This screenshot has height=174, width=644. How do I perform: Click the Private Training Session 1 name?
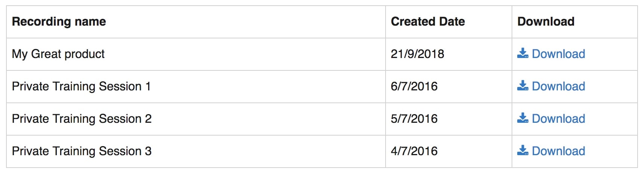tap(81, 86)
